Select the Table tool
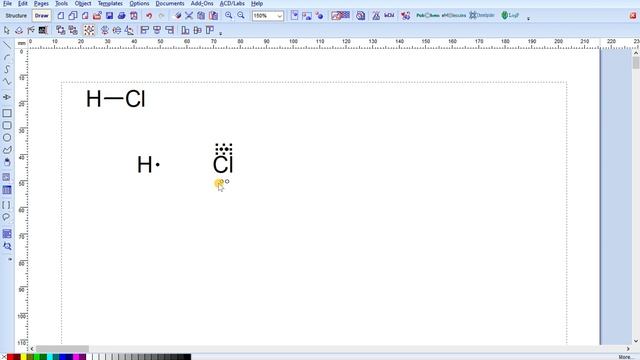This screenshot has width=640, height=360. click(7, 190)
